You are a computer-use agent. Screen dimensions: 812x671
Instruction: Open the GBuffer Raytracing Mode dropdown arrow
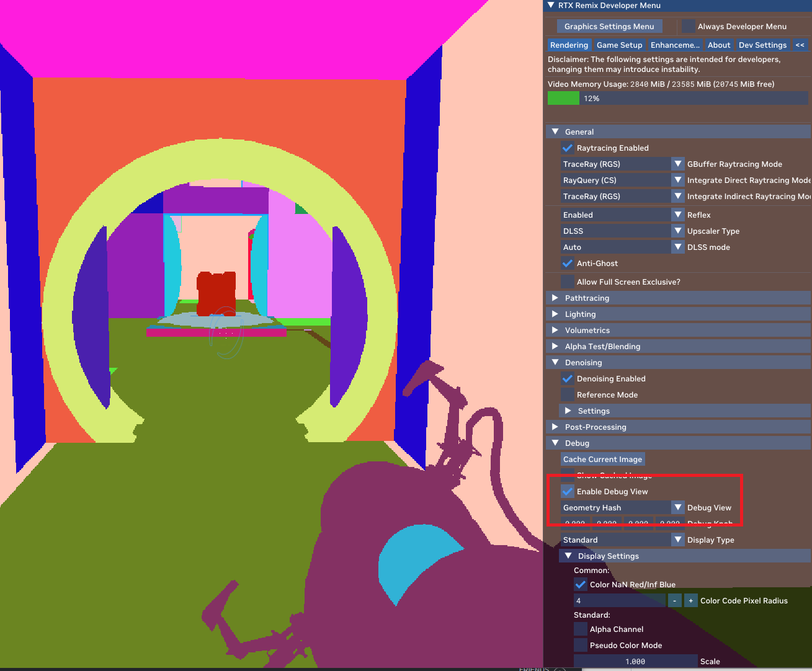click(677, 164)
